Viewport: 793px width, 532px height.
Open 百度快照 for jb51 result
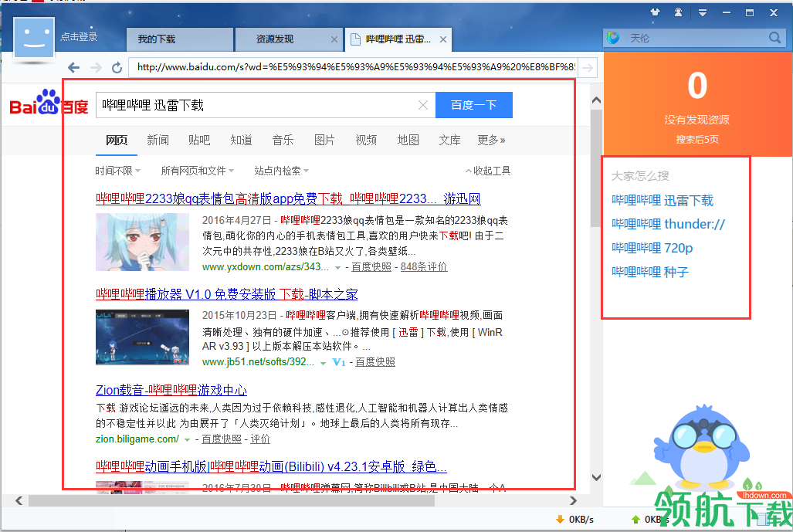coord(375,362)
